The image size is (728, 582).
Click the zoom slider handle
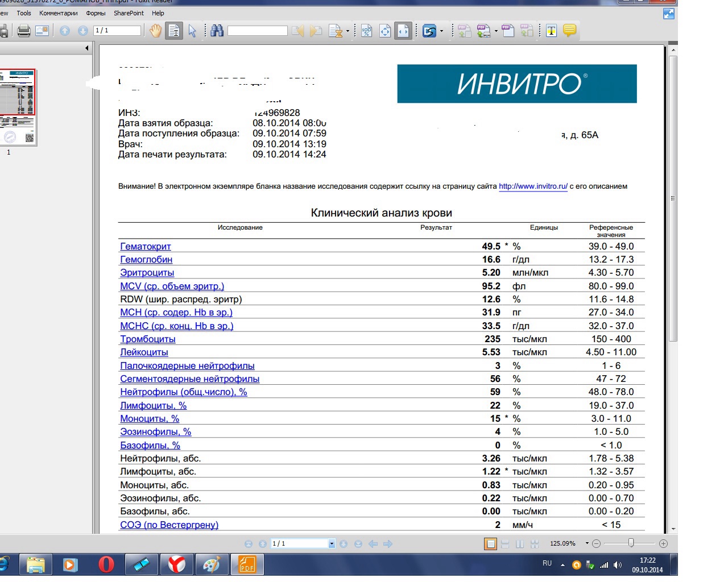631,543
